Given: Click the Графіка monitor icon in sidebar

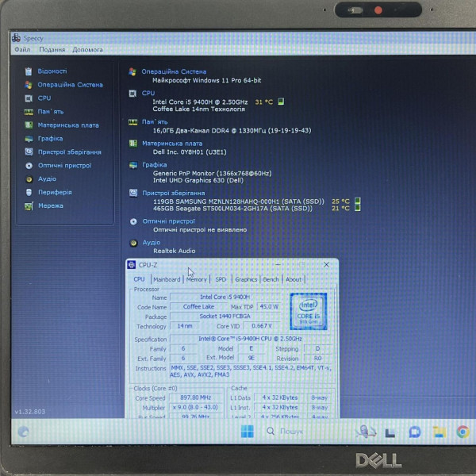Looking at the screenshot, I should tap(29, 139).
